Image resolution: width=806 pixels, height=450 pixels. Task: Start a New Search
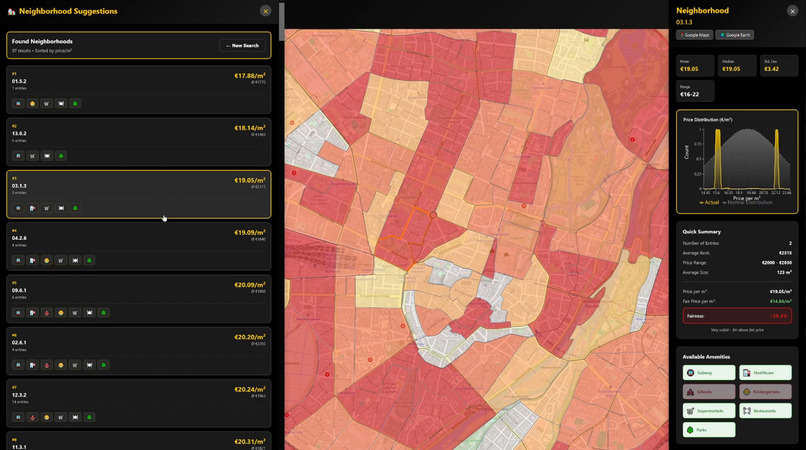point(243,45)
